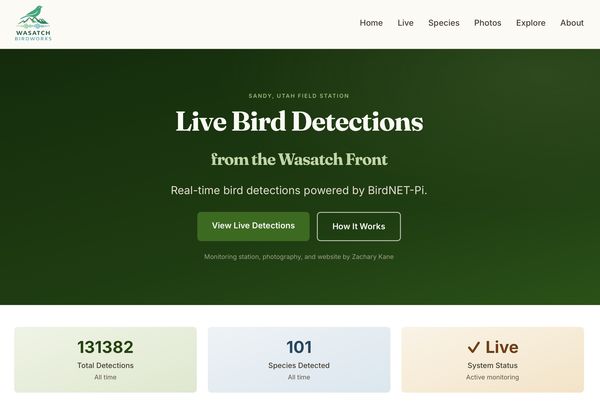Screen dimensions: 600x401
Task: Go to the Live page
Action: coord(405,23)
